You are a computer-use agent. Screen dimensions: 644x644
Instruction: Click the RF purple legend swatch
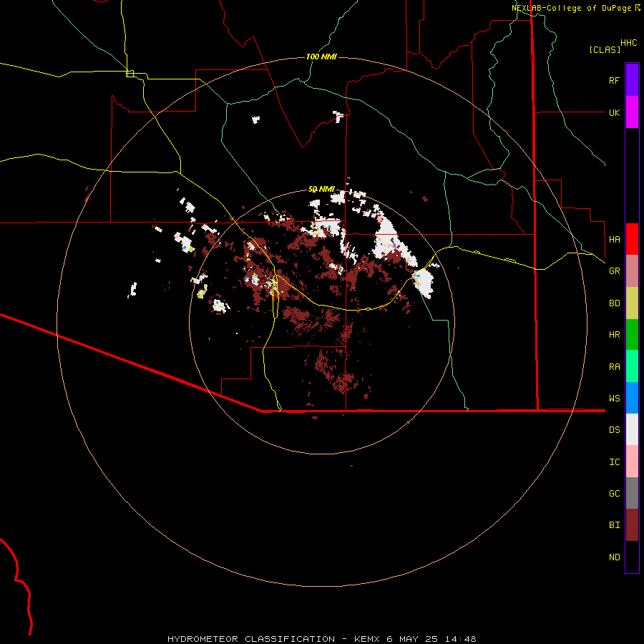(632, 80)
